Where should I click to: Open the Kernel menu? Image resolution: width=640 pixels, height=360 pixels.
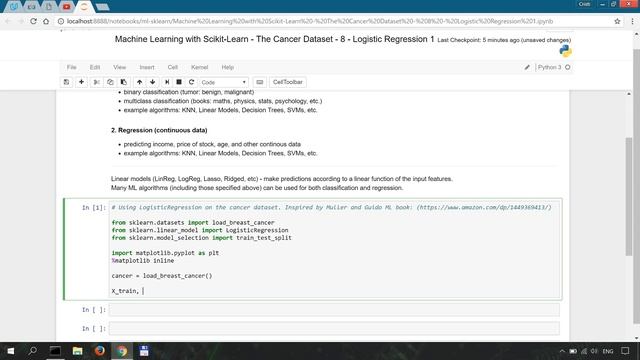(x=200, y=67)
